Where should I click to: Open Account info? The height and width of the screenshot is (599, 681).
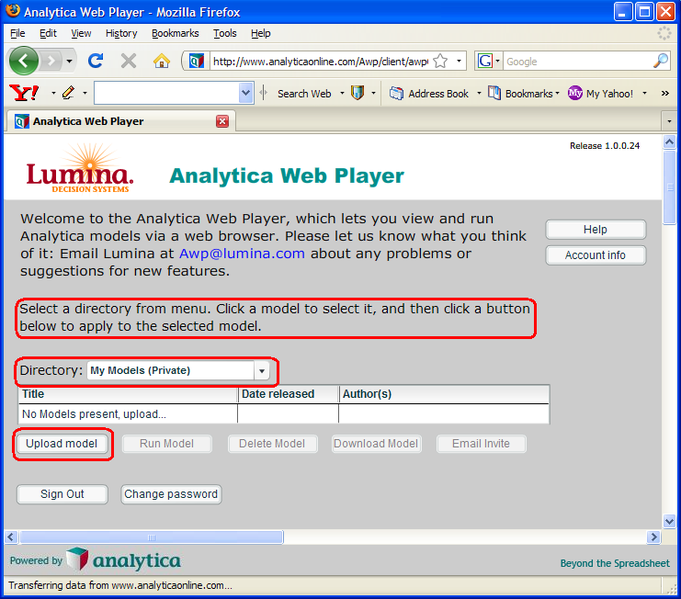click(595, 255)
